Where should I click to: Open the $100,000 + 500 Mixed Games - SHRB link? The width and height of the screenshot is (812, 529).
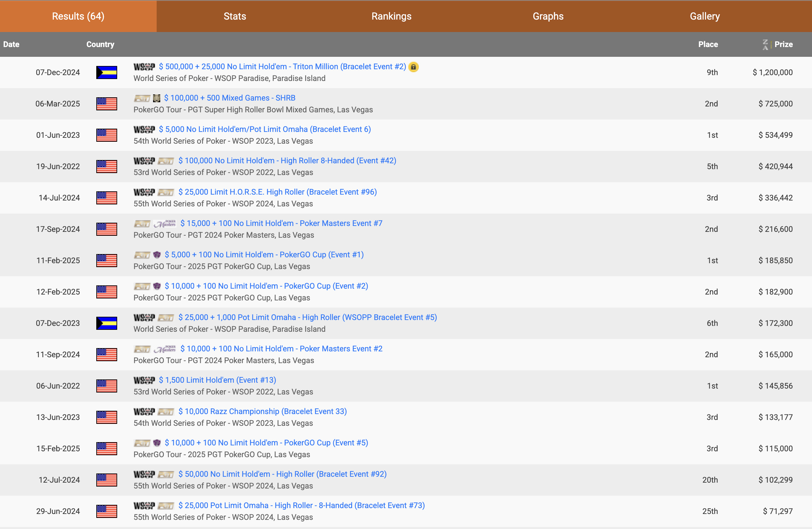coord(230,98)
